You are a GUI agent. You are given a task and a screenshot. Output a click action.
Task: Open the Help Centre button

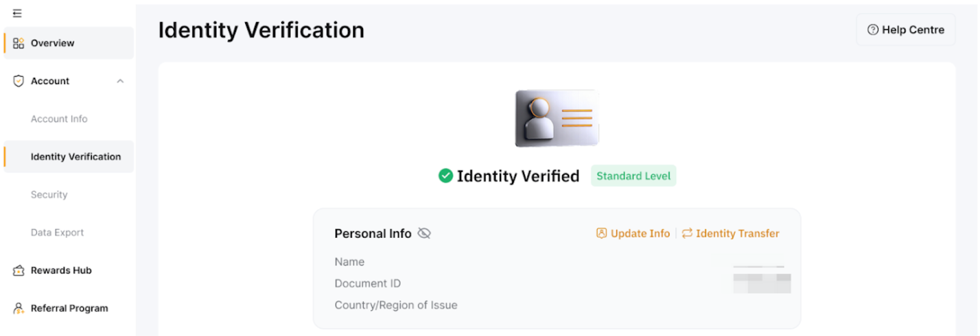coord(905,29)
